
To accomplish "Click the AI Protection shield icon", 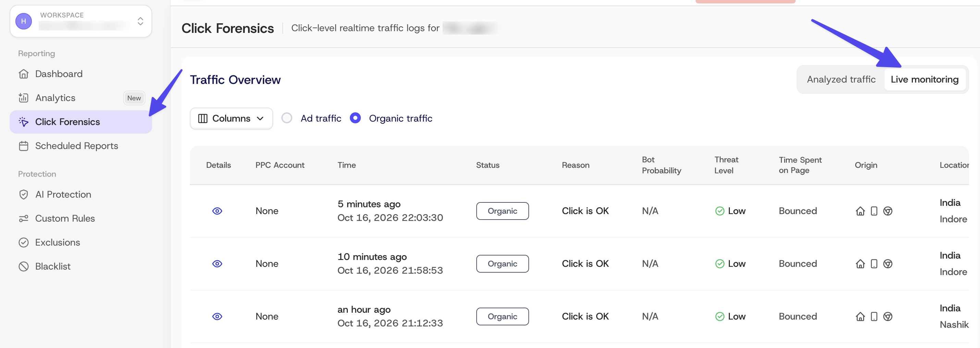I will tap(24, 194).
